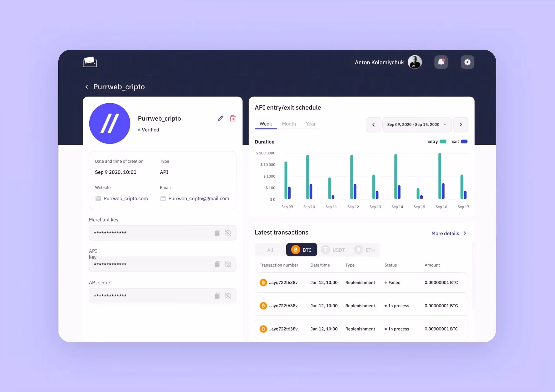Viewport: 555px width, 392px height.
Task: Go back using the arrow beside Purrweb_cripto
Action: [87, 87]
